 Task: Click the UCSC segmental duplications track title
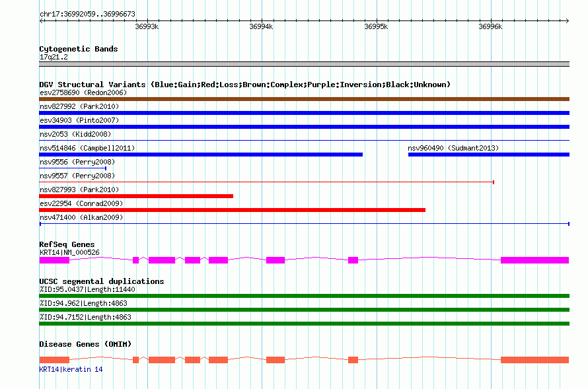[x=102, y=281]
